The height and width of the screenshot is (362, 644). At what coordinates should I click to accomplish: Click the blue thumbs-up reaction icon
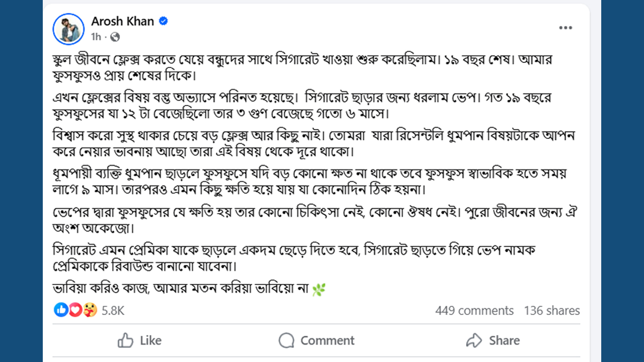tap(61, 310)
